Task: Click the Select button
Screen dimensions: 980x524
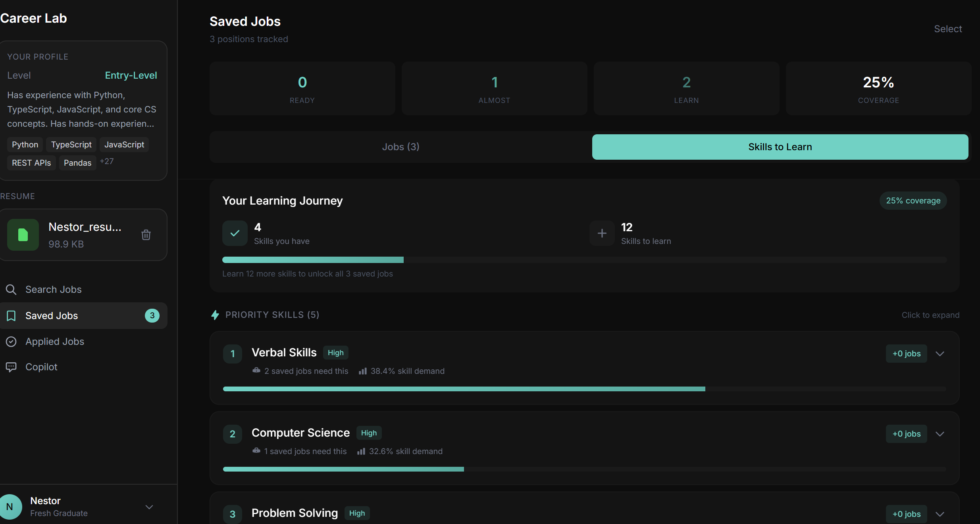Action: [x=947, y=29]
